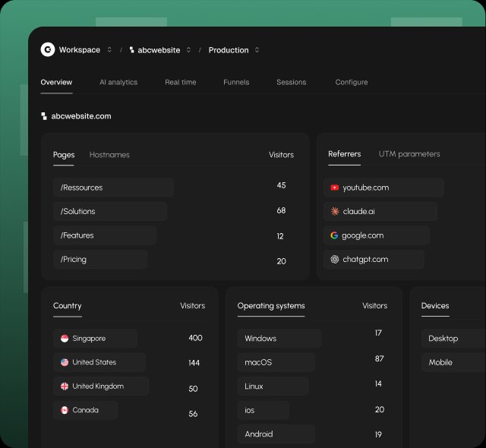Filter by United Kingdom country row

(101, 386)
